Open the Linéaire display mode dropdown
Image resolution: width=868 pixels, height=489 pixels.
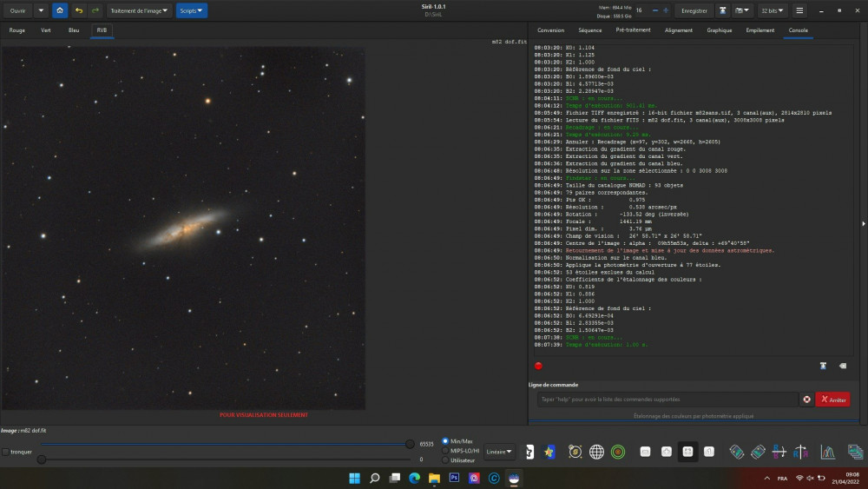point(499,452)
